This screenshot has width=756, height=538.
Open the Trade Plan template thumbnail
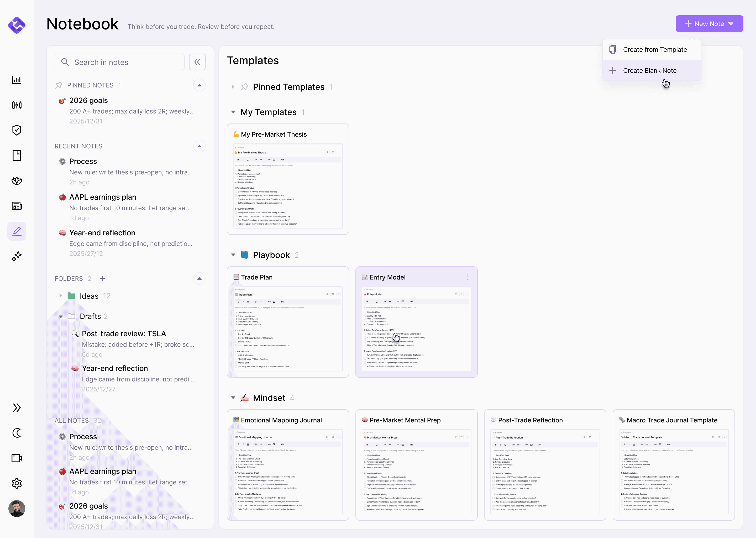pyautogui.click(x=288, y=328)
